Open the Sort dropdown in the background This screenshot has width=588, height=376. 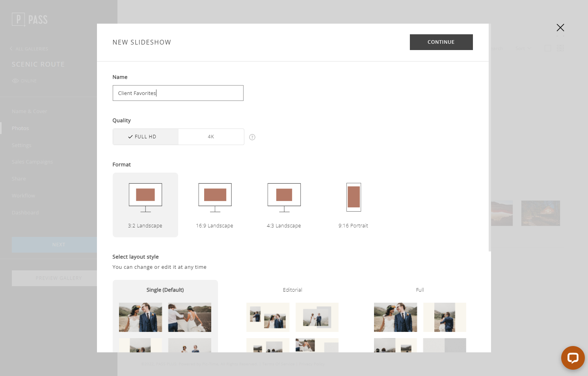(523, 48)
